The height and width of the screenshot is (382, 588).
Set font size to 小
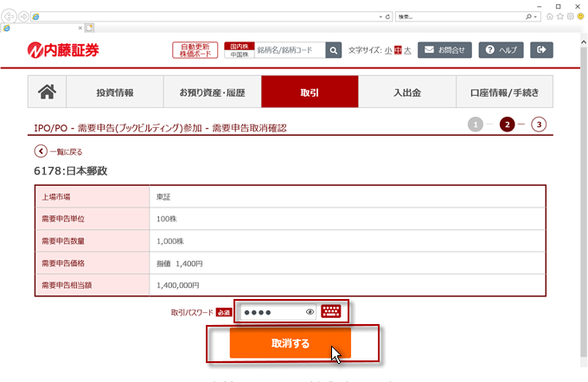pos(388,50)
